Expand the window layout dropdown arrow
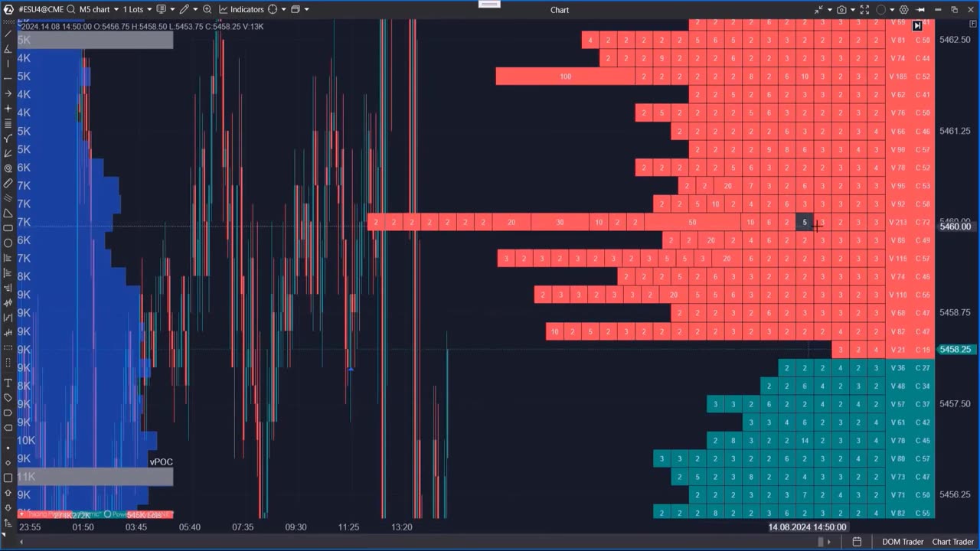 [306, 9]
